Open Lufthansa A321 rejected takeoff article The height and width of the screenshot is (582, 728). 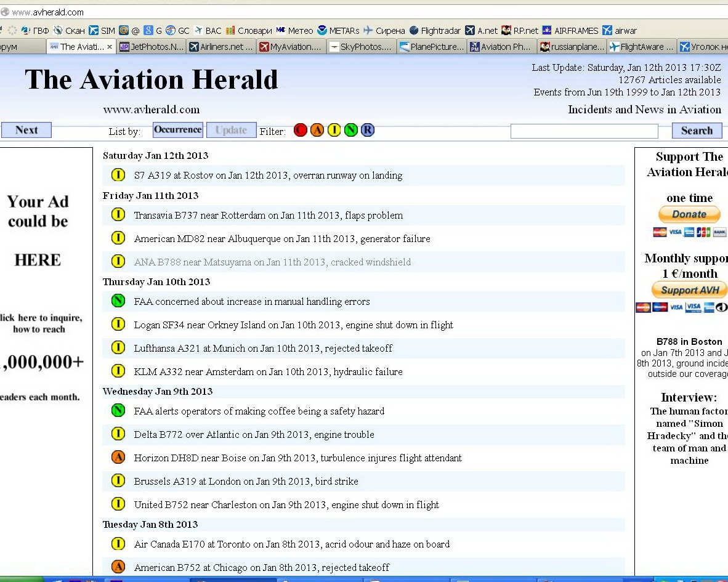263,348
